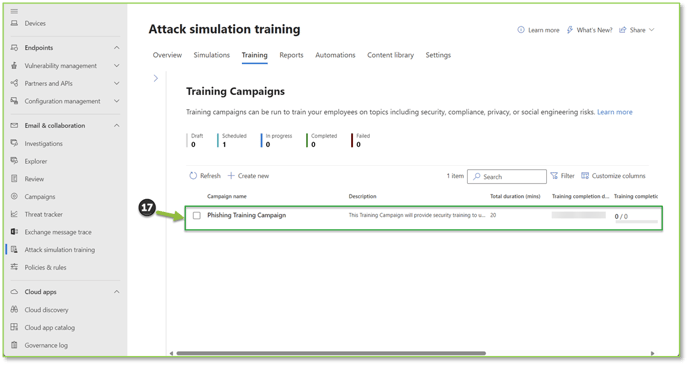Open the Filter funnel icon

[554, 176]
